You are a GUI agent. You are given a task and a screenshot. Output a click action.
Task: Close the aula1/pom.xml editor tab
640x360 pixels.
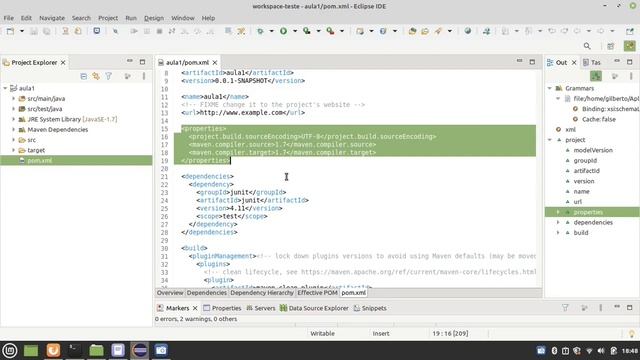215,62
